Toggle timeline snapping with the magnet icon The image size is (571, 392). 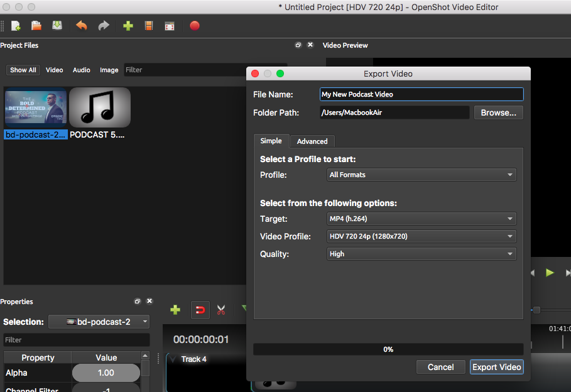point(200,309)
